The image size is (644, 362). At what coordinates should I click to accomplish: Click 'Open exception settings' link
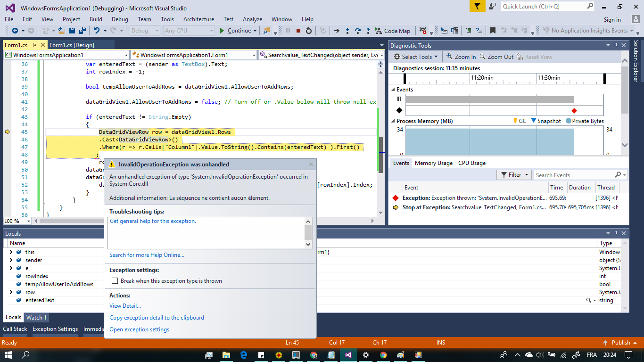[139, 329]
